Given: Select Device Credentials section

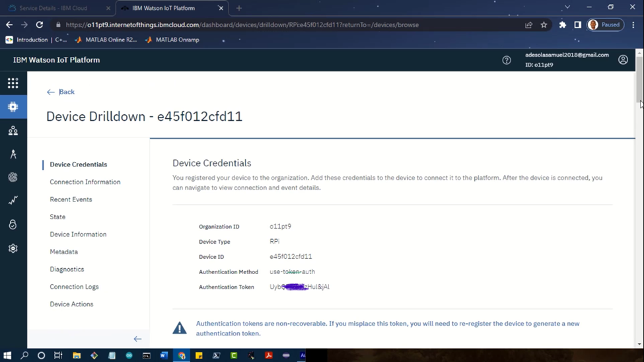Looking at the screenshot, I should [x=79, y=164].
